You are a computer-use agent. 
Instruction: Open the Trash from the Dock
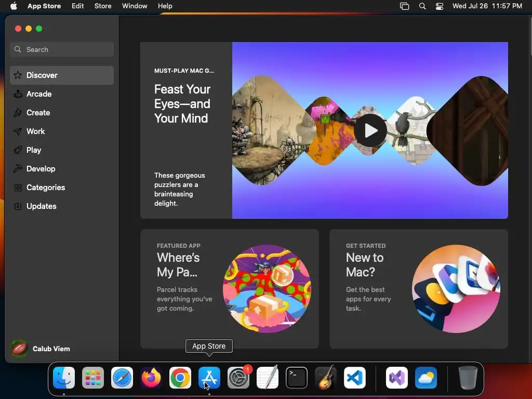pos(468,378)
